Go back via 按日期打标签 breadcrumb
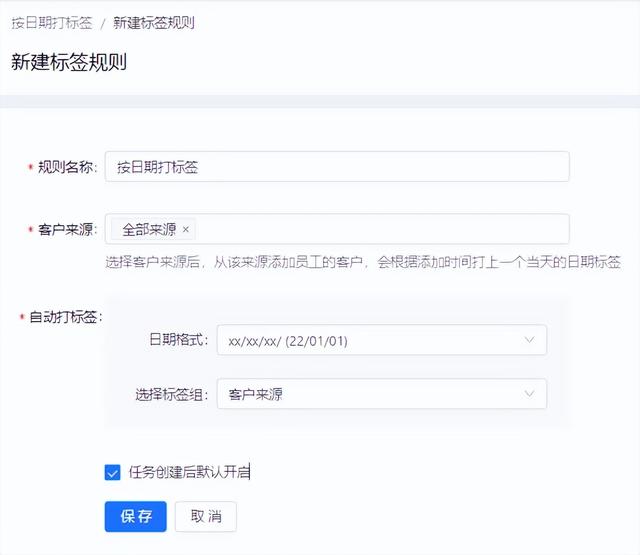The image size is (640, 555). click(x=50, y=22)
